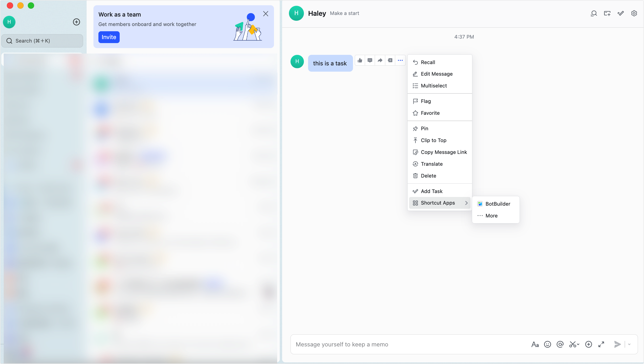Image resolution: width=644 pixels, height=364 pixels.
Task: Open tasks icon in chat header
Action: tap(621, 13)
